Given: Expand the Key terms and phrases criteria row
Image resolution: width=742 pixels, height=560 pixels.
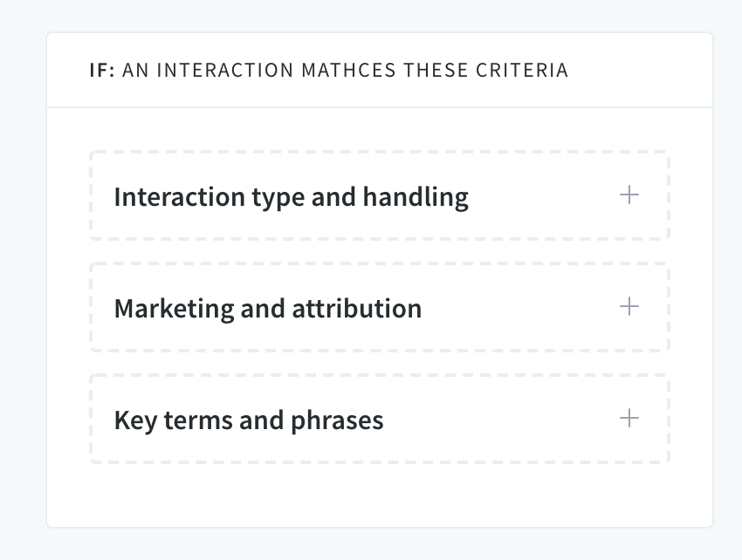Looking at the screenshot, I should tap(379, 420).
